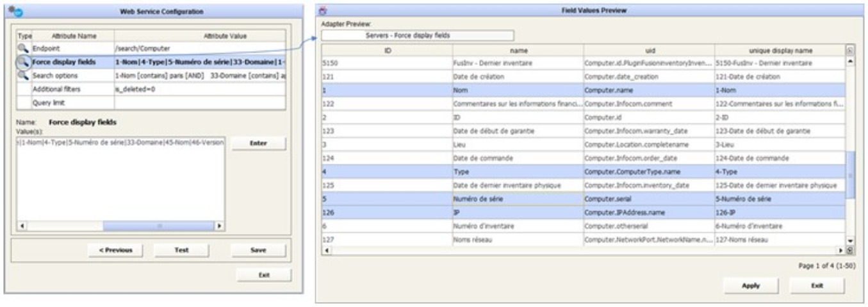Select the Date de commande row
This screenshot has width=868, height=307.
(x=584, y=158)
